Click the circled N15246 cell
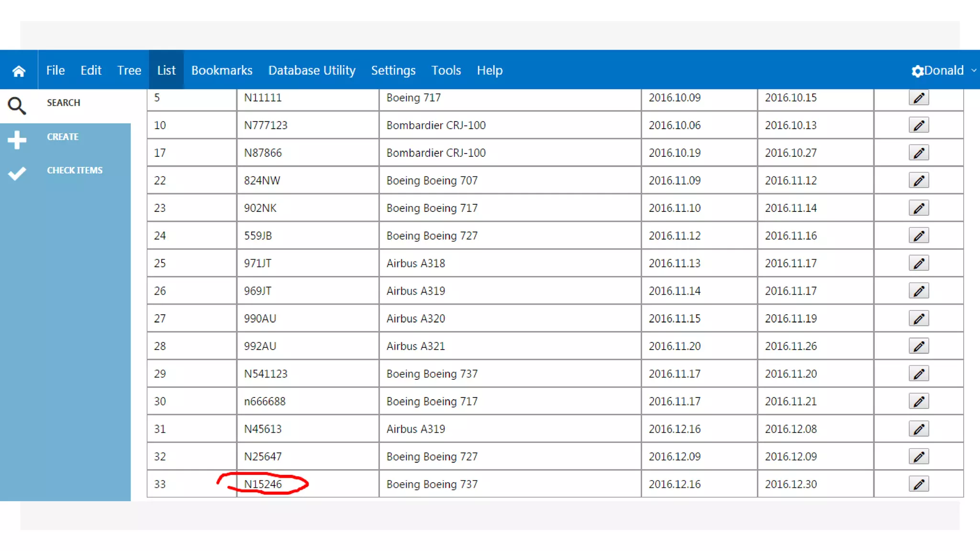980x551 pixels. tap(263, 484)
